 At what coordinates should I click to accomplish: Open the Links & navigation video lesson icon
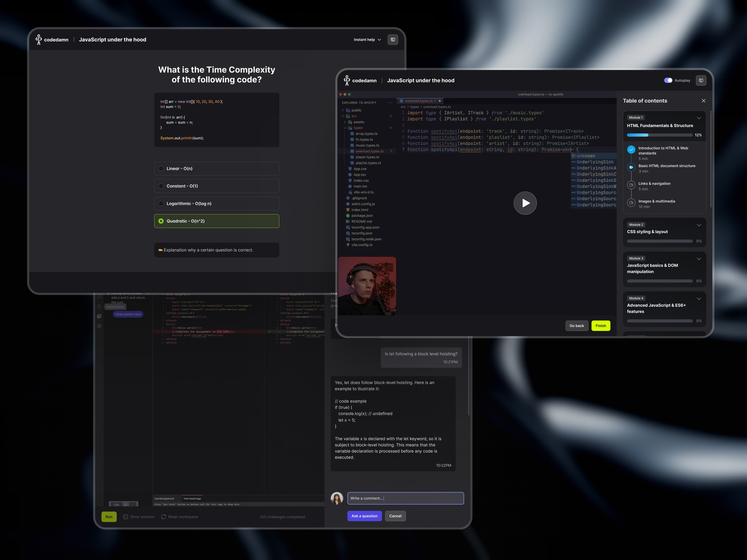[631, 185]
